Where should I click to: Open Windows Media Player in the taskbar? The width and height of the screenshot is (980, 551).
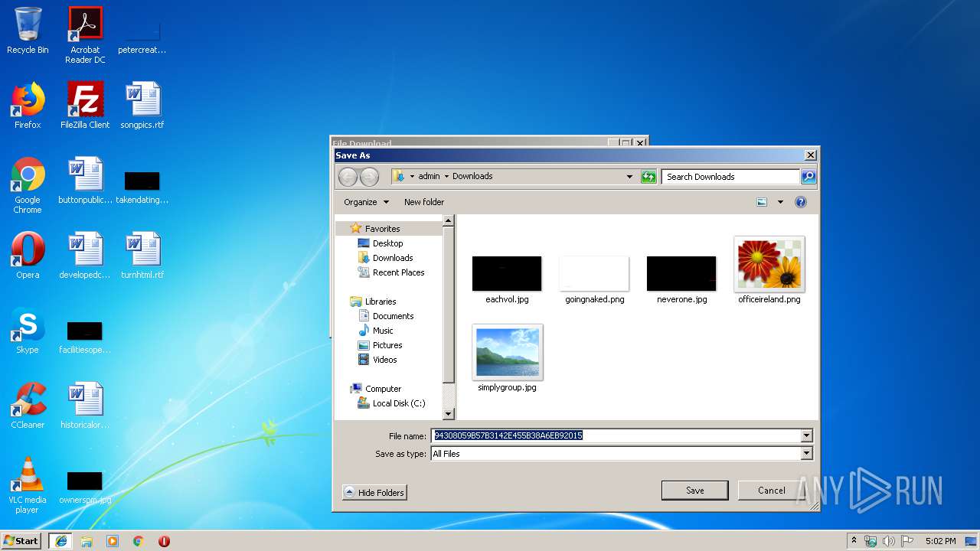(x=113, y=541)
